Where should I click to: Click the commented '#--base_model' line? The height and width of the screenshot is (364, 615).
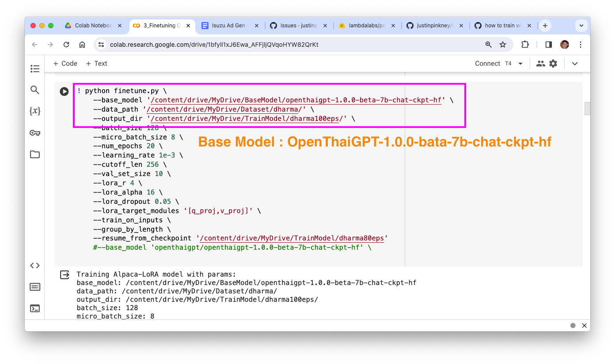tap(232, 248)
